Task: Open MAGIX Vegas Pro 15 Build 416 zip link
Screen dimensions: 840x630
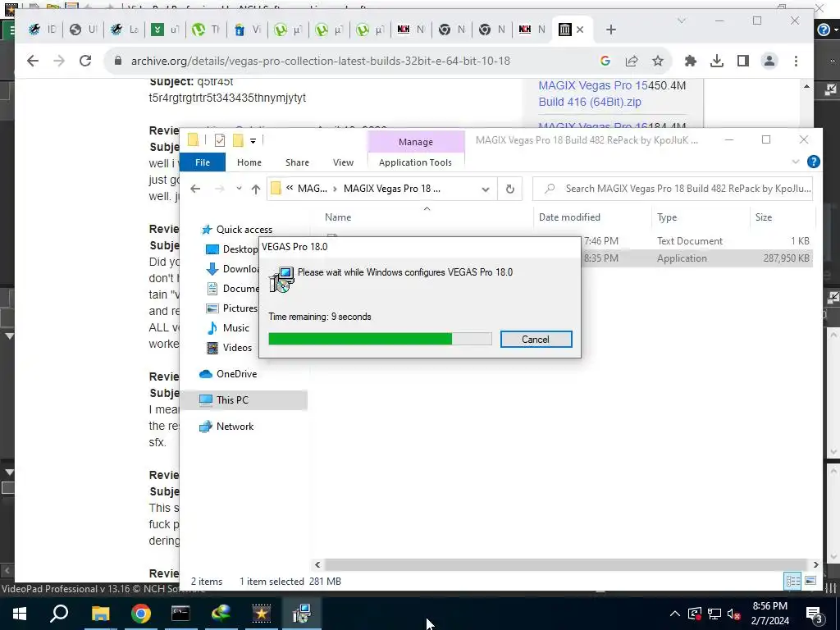Action: 593,94
